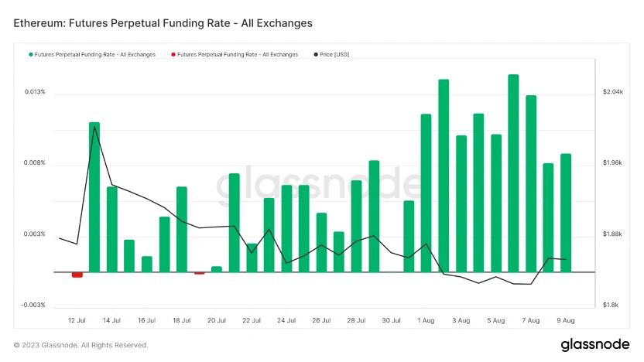Click the 1 Aug x-axis date label
The image size is (644, 362).
[x=426, y=319]
